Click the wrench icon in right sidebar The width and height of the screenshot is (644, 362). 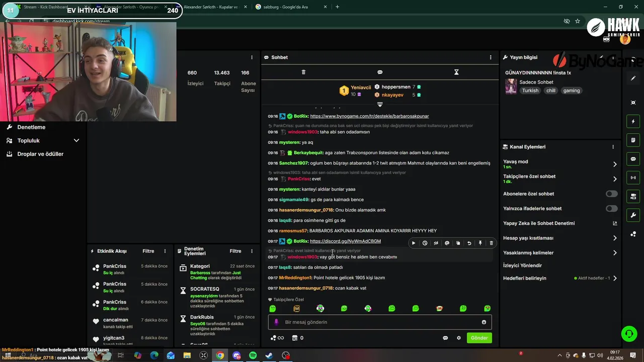(633, 215)
